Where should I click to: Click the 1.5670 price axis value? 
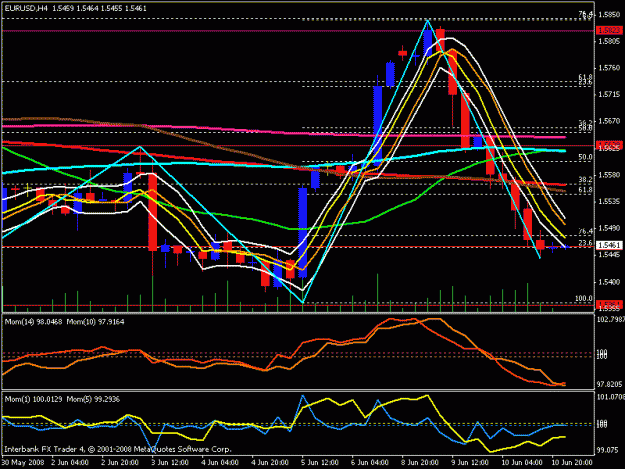[609, 121]
